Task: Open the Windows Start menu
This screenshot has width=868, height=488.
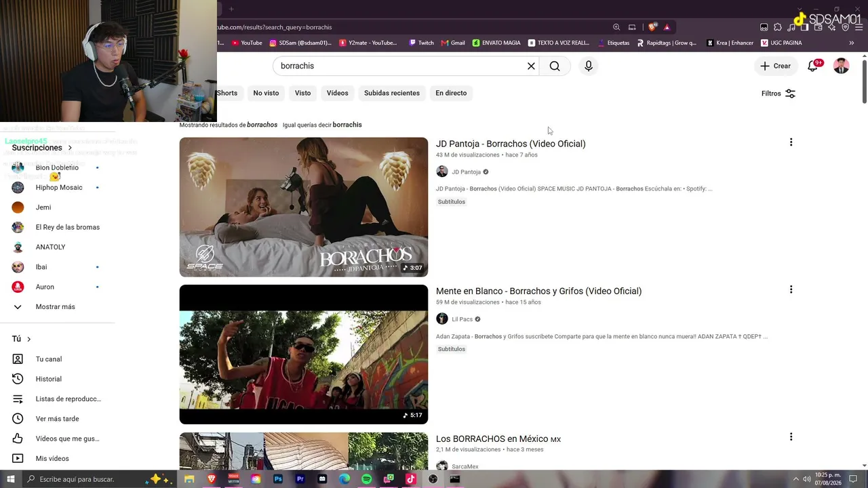Action: (x=11, y=479)
